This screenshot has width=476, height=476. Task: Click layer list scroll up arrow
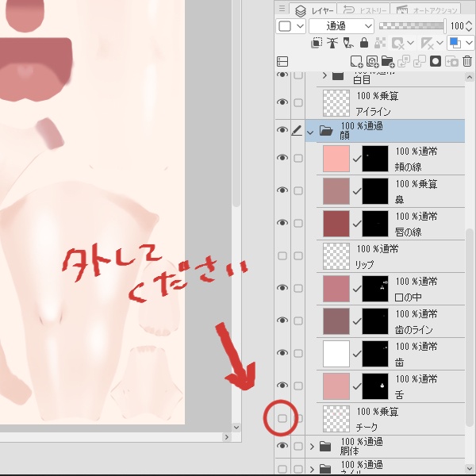coord(470,77)
